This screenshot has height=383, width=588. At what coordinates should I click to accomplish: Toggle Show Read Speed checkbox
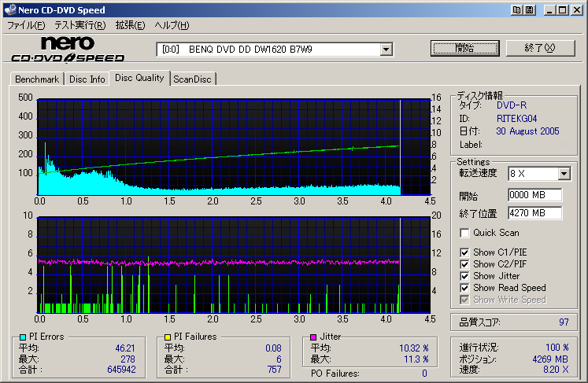(x=464, y=288)
